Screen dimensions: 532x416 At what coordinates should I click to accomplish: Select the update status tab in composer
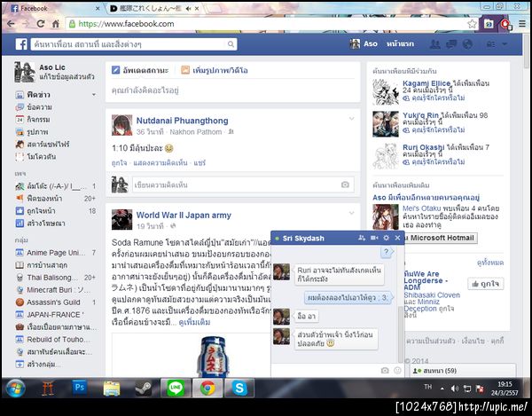click(140, 70)
